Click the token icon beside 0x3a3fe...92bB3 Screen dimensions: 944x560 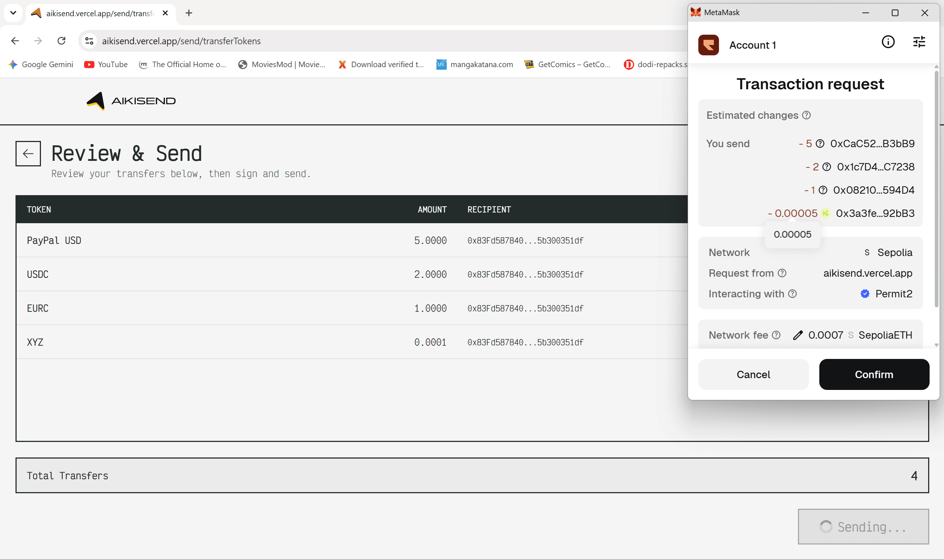pos(826,213)
